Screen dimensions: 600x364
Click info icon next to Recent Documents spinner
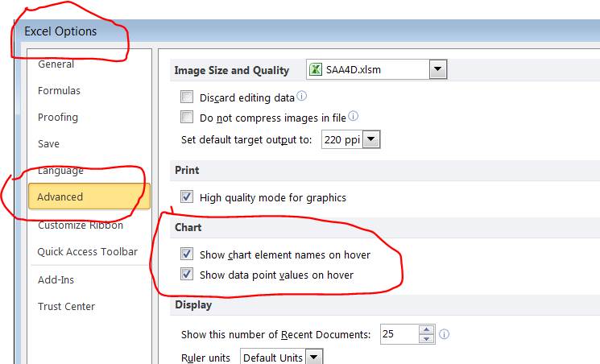tap(444, 333)
